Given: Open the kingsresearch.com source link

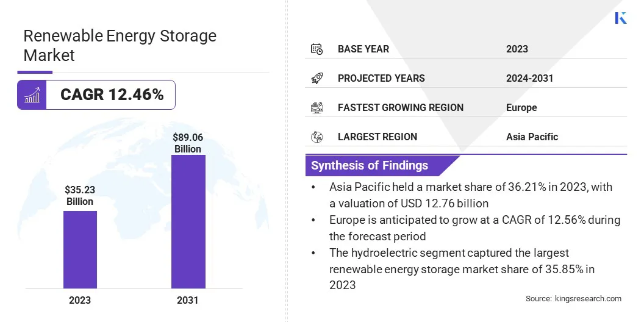Looking at the screenshot, I should click(588, 299).
